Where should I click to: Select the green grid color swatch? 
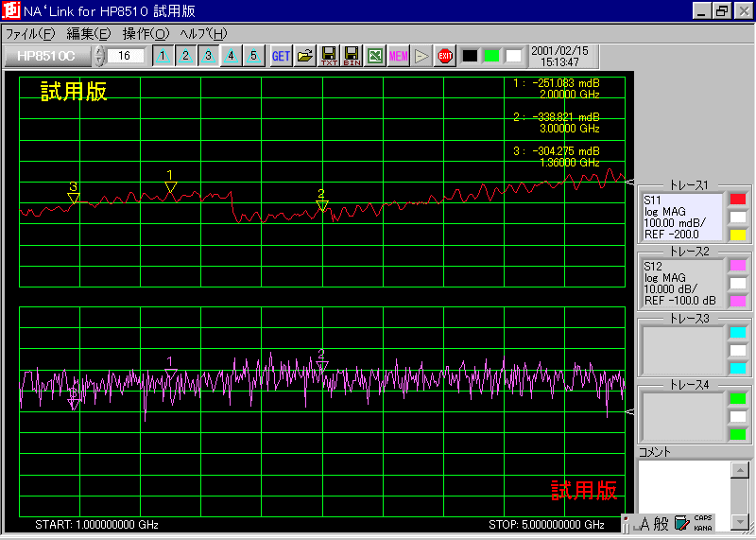(491, 56)
